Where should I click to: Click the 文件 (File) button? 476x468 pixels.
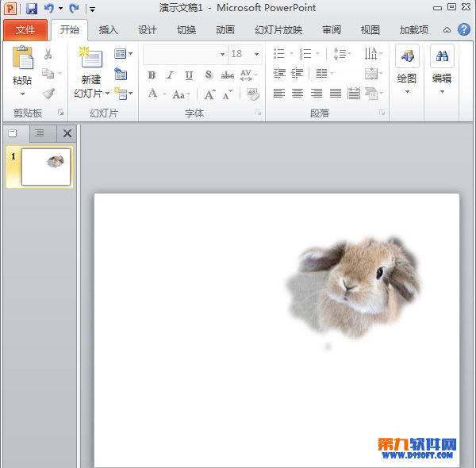pos(25,30)
